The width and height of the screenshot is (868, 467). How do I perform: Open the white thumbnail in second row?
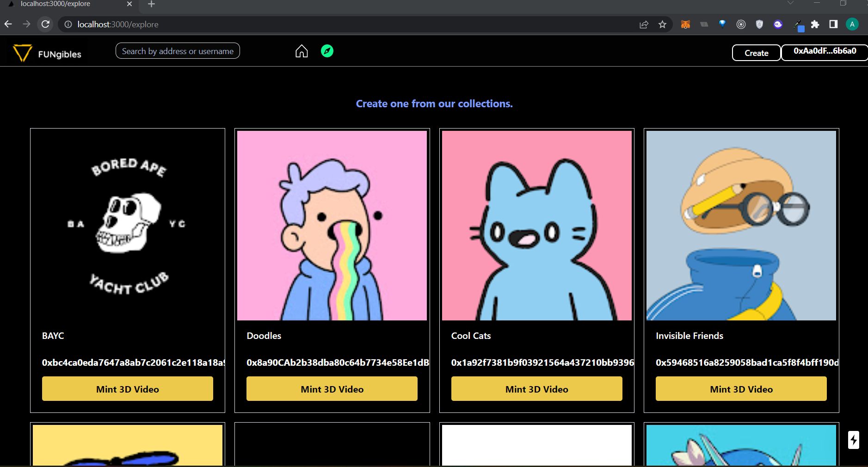[537, 445]
